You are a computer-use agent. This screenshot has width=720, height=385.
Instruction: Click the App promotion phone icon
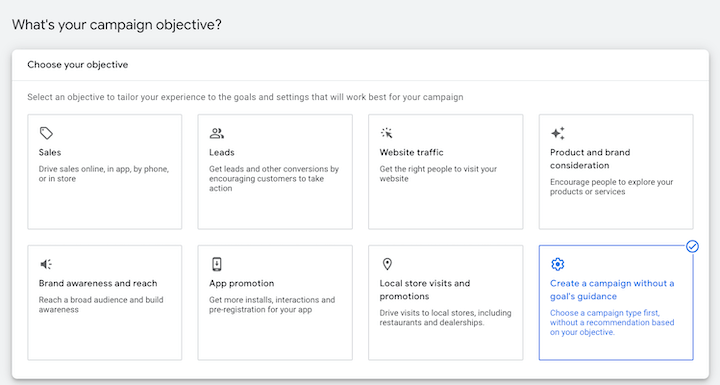[217, 264]
